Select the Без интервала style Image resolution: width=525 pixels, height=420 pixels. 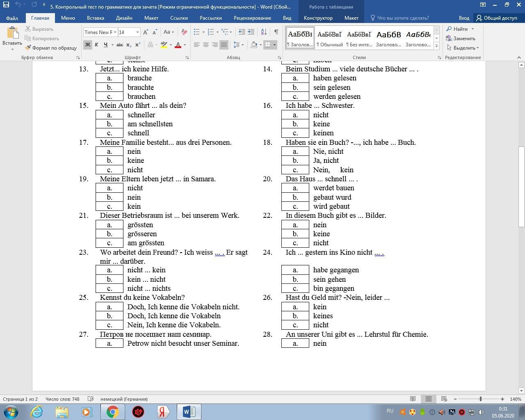tap(359, 38)
